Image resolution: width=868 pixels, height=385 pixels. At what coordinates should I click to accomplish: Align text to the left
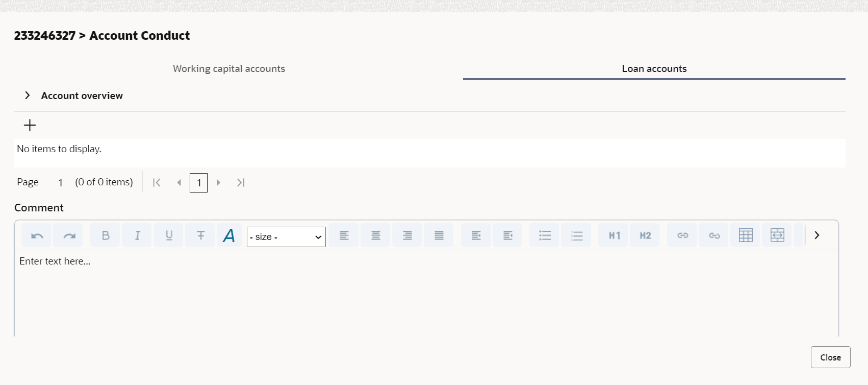click(344, 235)
